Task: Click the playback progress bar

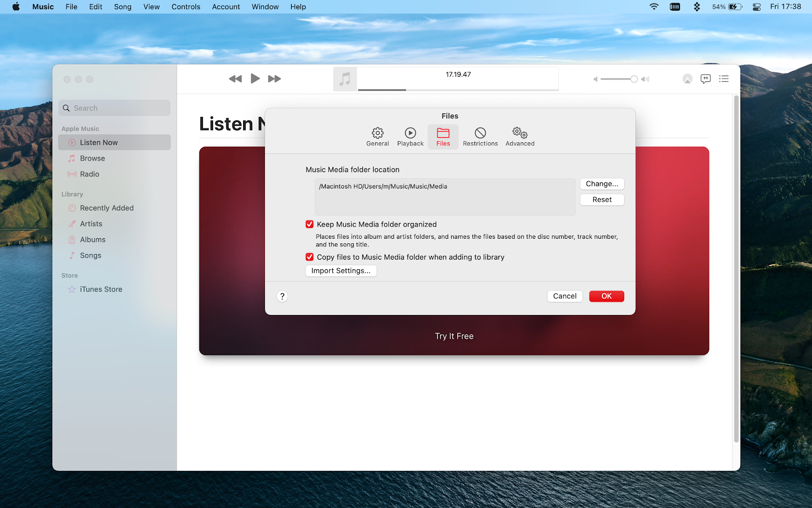Action: point(458,90)
